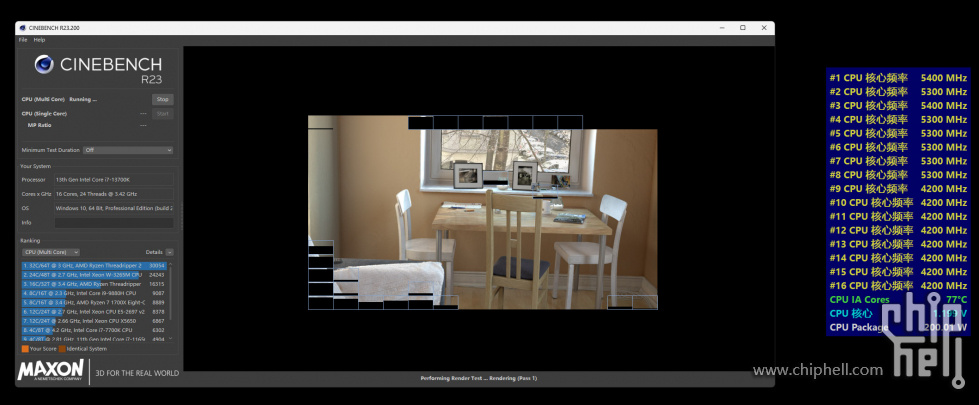Viewport: 979px width, 405px height.
Task: Click the Info input field
Action: pos(114,223)
